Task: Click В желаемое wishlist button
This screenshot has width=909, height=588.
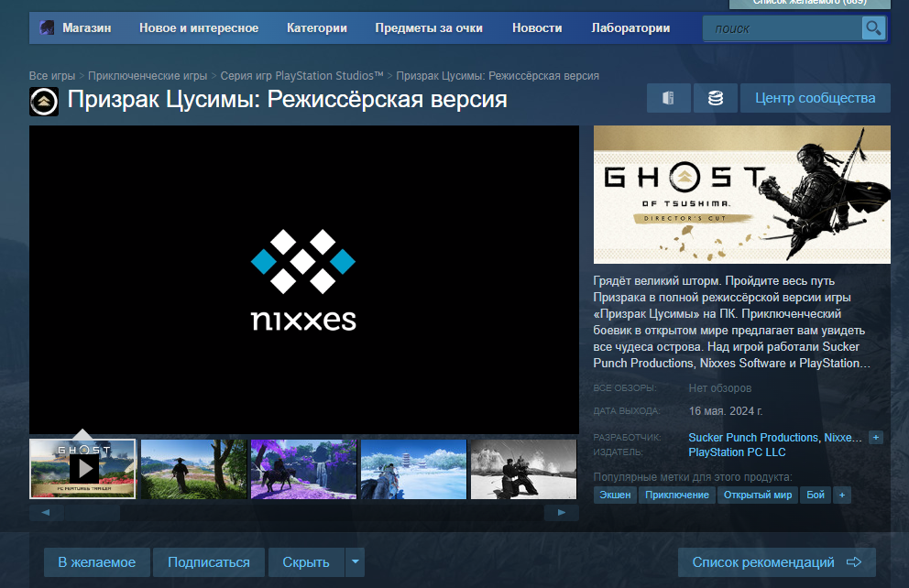Action: click(x=97, y=562)
